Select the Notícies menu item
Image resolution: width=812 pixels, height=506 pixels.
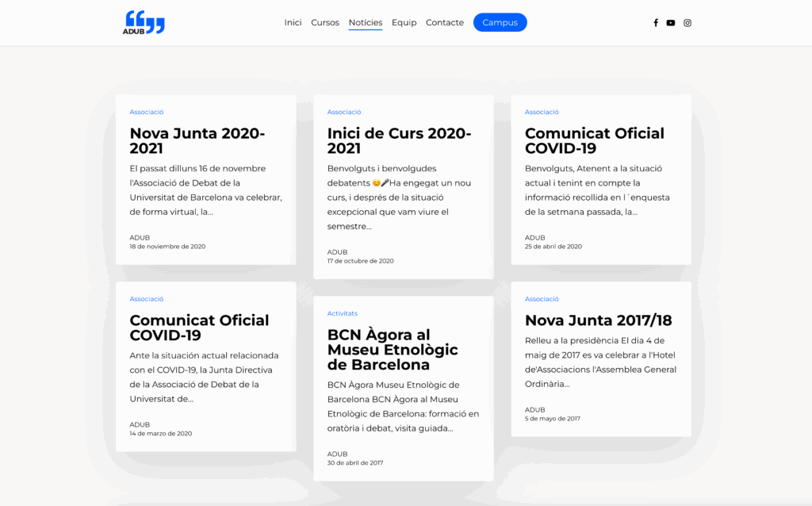point(366,22)
